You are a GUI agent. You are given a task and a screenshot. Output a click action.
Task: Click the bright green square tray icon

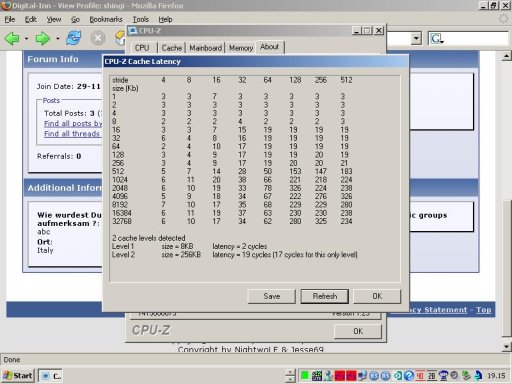305,376
